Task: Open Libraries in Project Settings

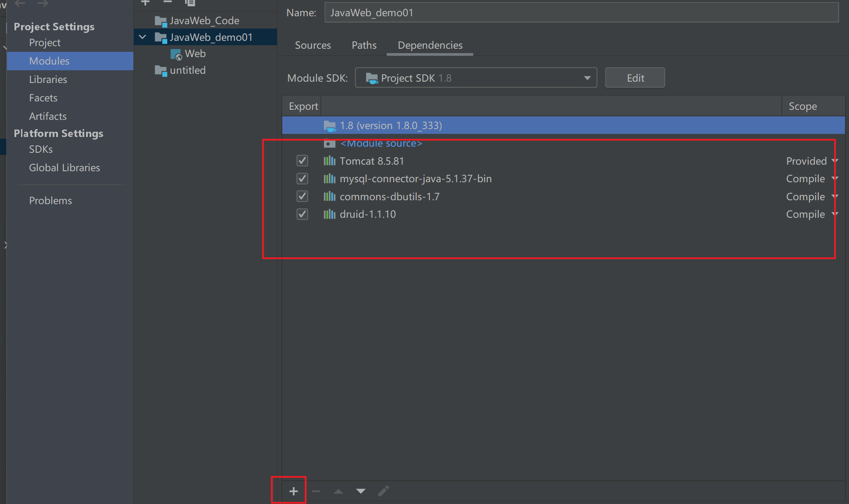Action: tap(48, 79)
